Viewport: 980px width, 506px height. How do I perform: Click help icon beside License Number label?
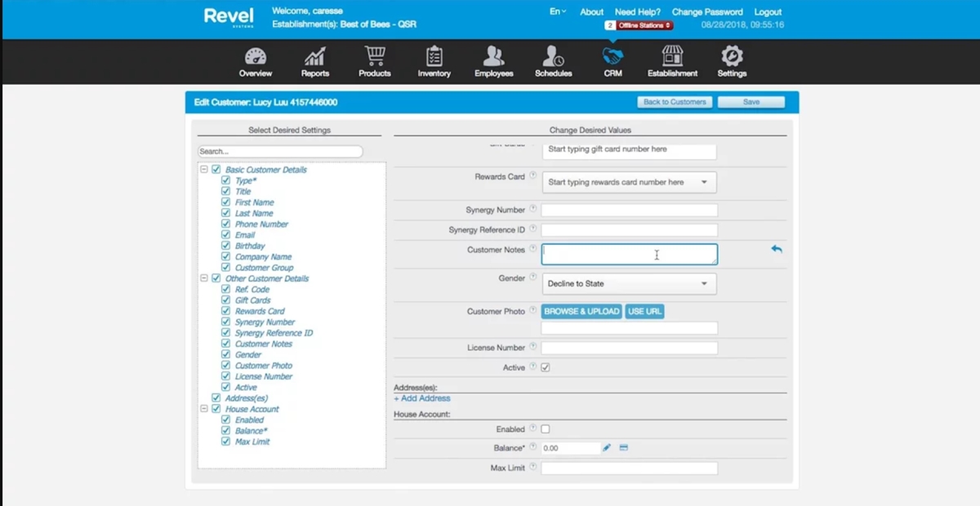click(533, 347)
